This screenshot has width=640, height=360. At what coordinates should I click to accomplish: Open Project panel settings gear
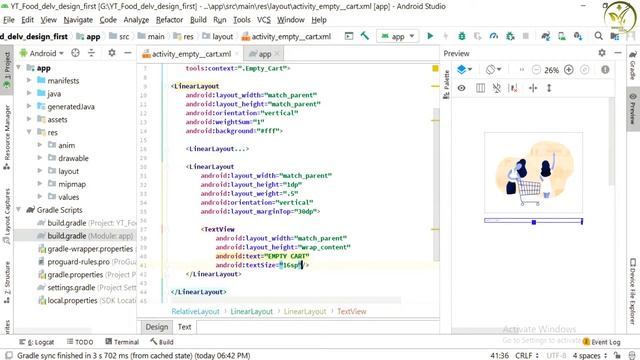click(x=111, y=53)
